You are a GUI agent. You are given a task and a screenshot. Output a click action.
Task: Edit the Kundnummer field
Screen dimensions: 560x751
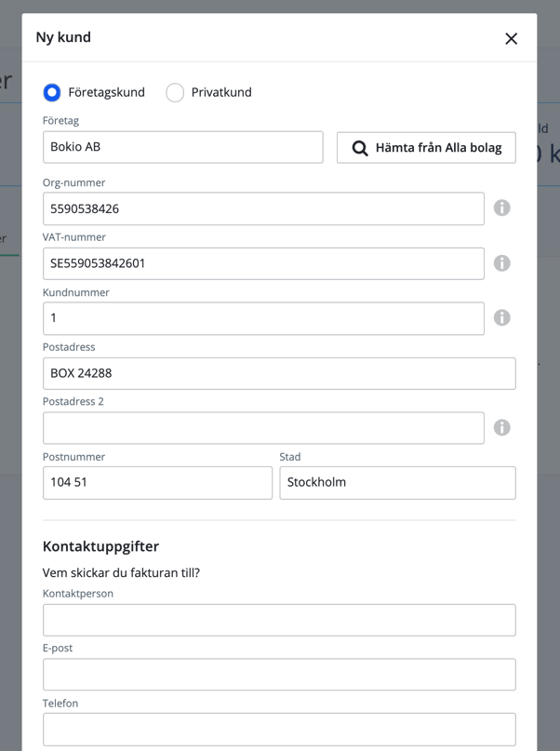pos(263,318)
